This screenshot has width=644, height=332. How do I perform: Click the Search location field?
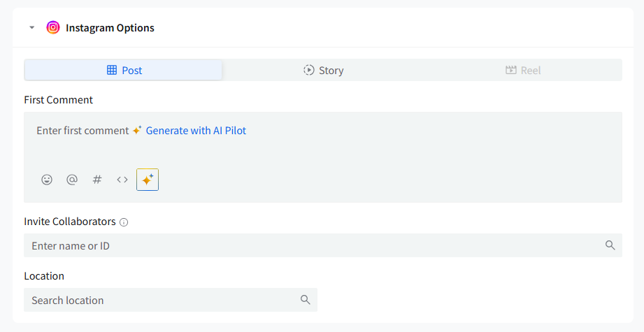171,300
